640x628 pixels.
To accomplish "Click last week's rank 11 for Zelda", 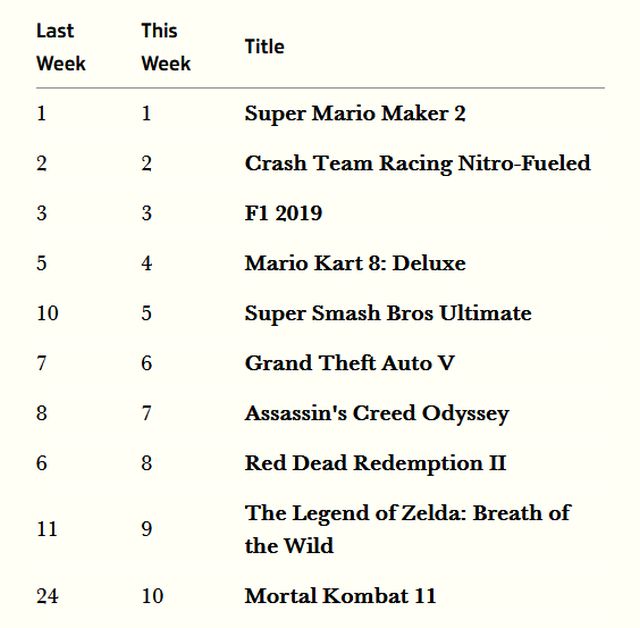I will pos(47,529).
